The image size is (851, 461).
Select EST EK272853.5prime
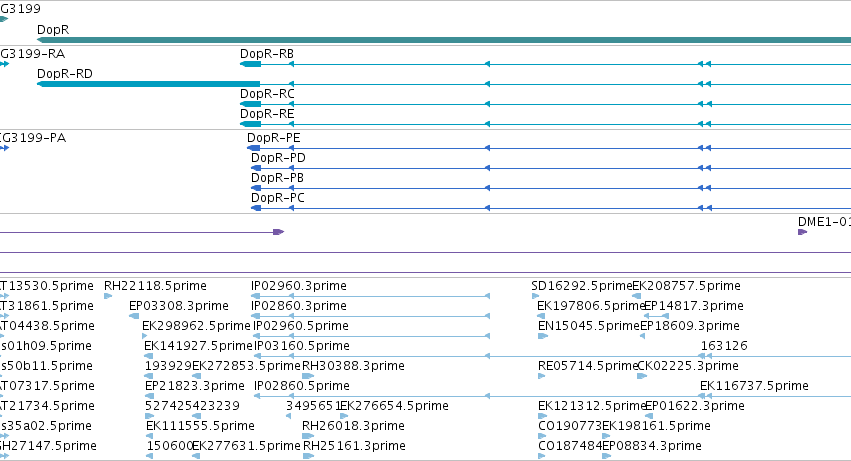point(246,367)
